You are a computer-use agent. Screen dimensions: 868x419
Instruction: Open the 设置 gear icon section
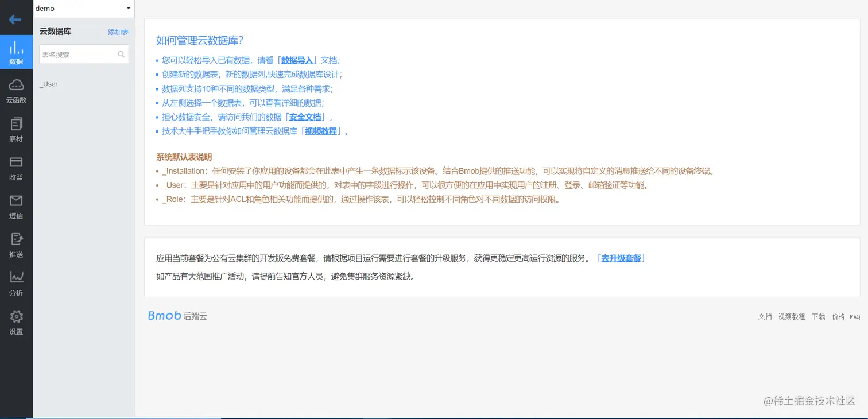[16, 323]
